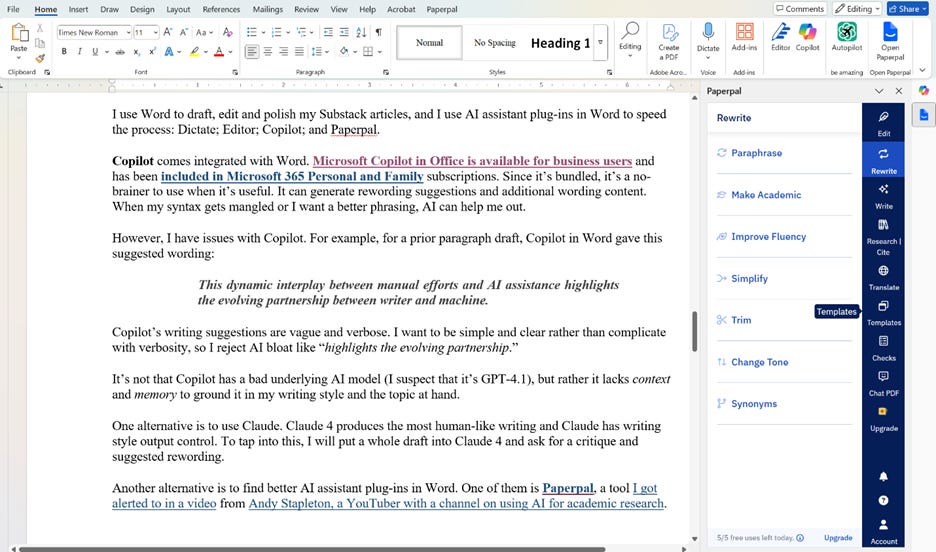Select Write in Paperpal sidebar
936x552 pixels.
tap(883, 197)
